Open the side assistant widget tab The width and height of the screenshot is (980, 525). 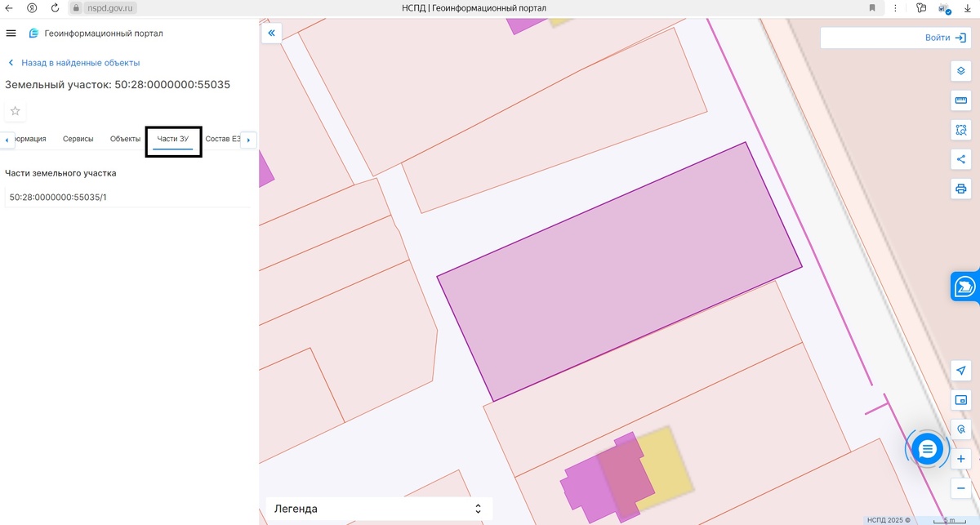(x=965, y=287)
